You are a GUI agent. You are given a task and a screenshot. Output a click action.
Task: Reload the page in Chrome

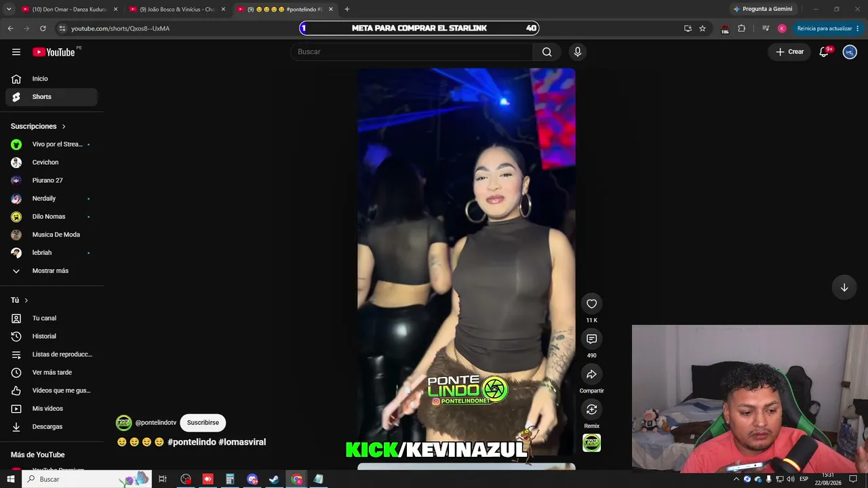pos(43,28)
